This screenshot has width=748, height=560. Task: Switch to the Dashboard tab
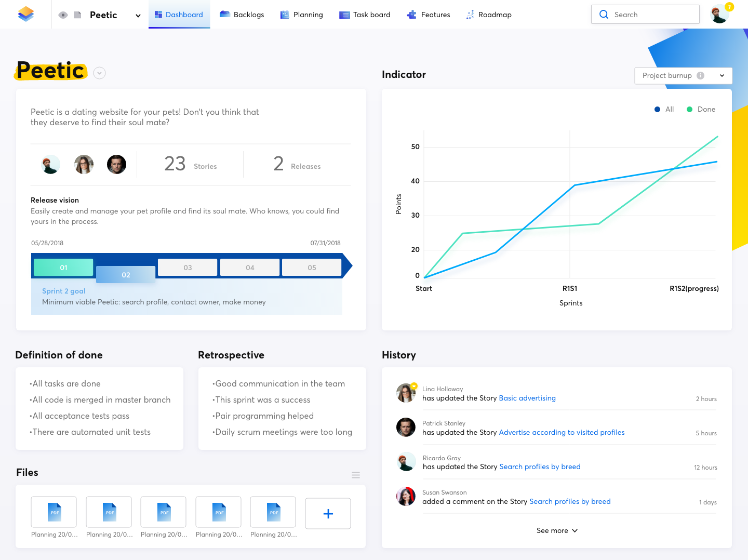[x=179, y=15]
